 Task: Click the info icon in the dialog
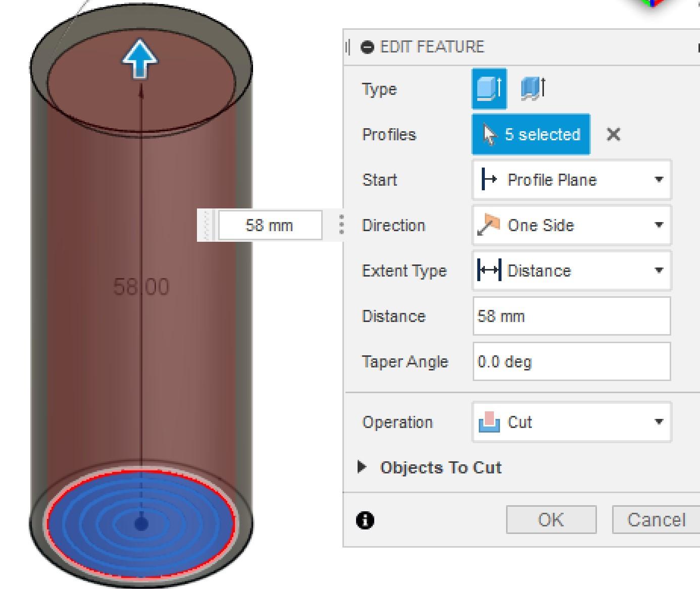point(365,520)
